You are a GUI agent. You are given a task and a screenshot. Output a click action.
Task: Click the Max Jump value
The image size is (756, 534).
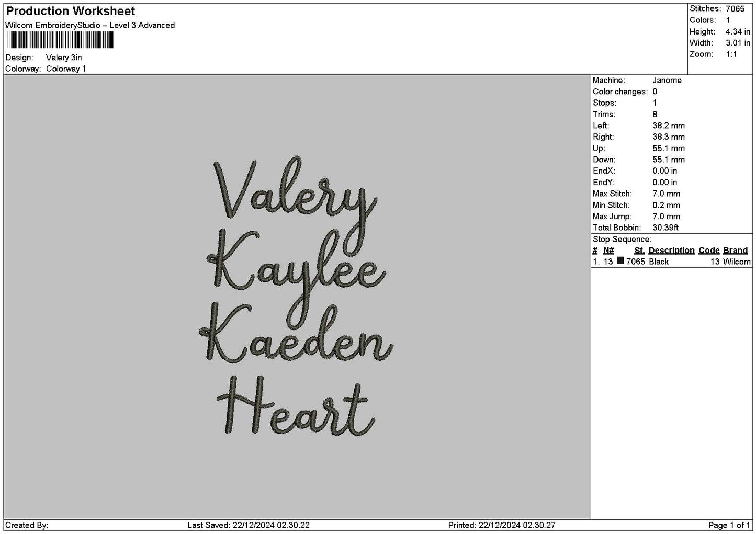tap(667, 217)
